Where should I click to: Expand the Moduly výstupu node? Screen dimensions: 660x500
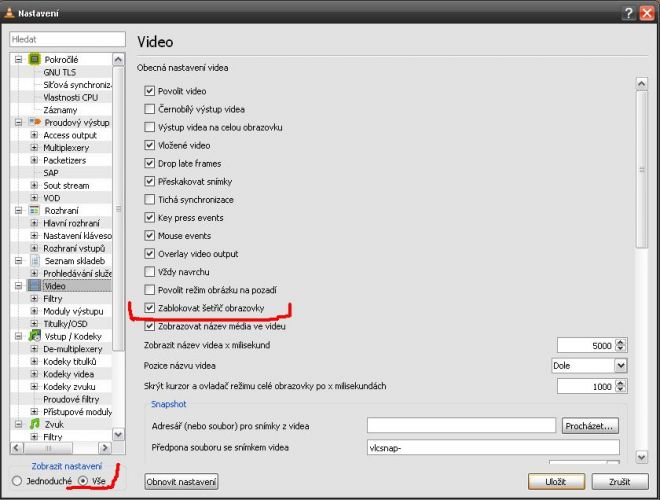pyautogui.click(x=34, y=311)
